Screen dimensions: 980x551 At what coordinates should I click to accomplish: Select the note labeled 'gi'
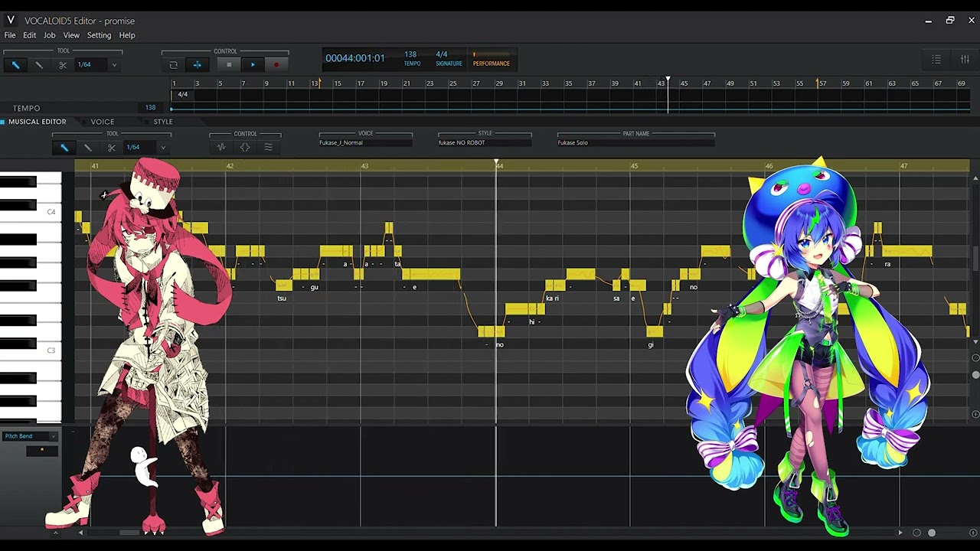pos(655,331)
